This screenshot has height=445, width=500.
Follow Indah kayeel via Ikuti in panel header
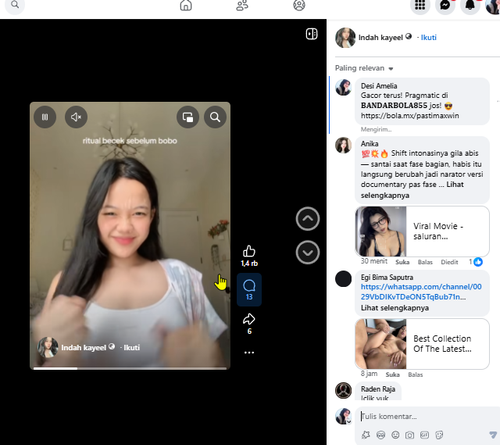click(x=428, y=37)
